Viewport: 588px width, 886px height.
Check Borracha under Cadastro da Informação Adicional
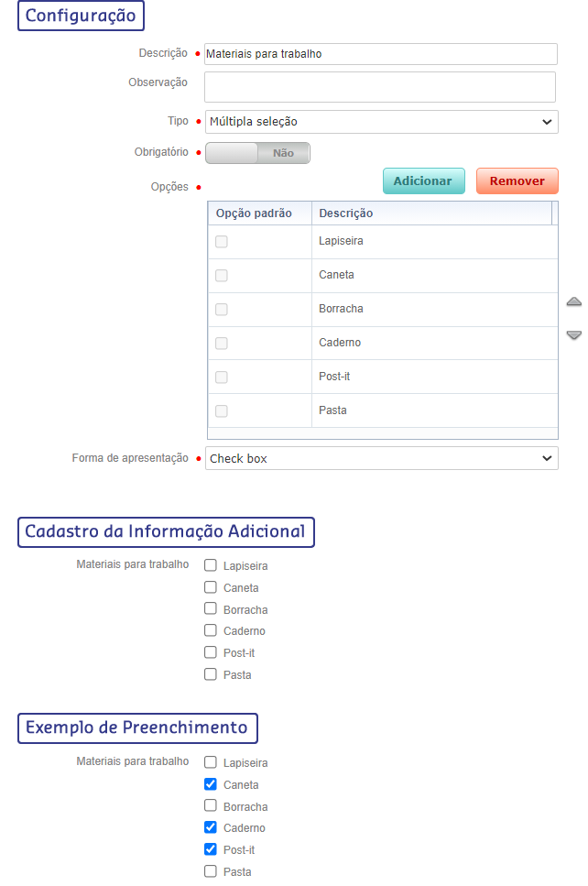tap(211, 609)
